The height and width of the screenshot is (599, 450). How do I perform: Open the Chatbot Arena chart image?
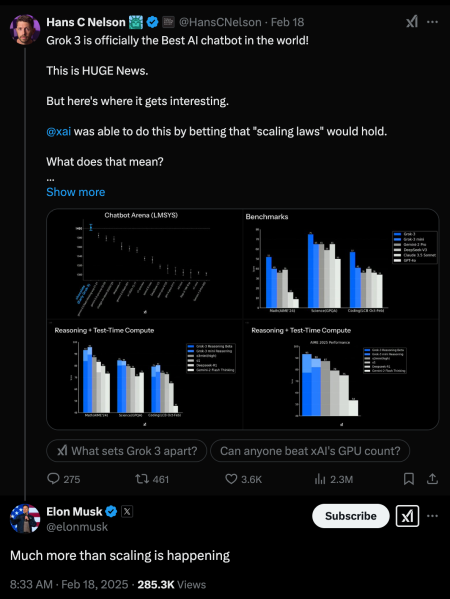[144, 264]
